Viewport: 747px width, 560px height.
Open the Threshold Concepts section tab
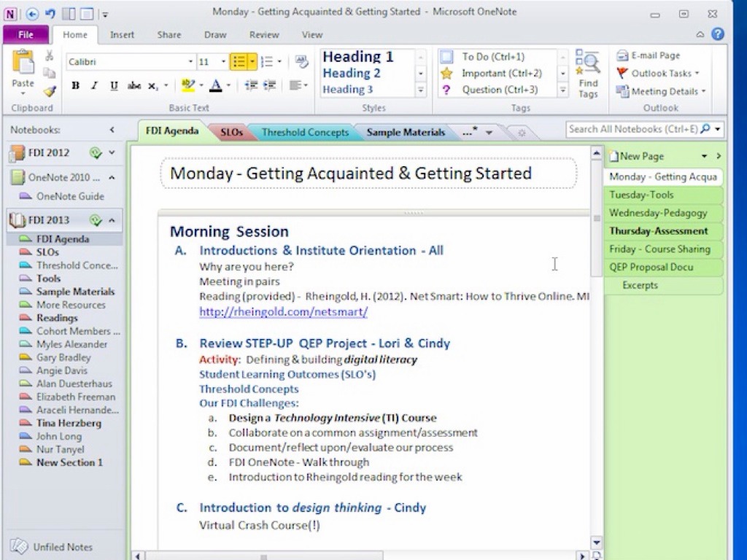coord(305,132)
